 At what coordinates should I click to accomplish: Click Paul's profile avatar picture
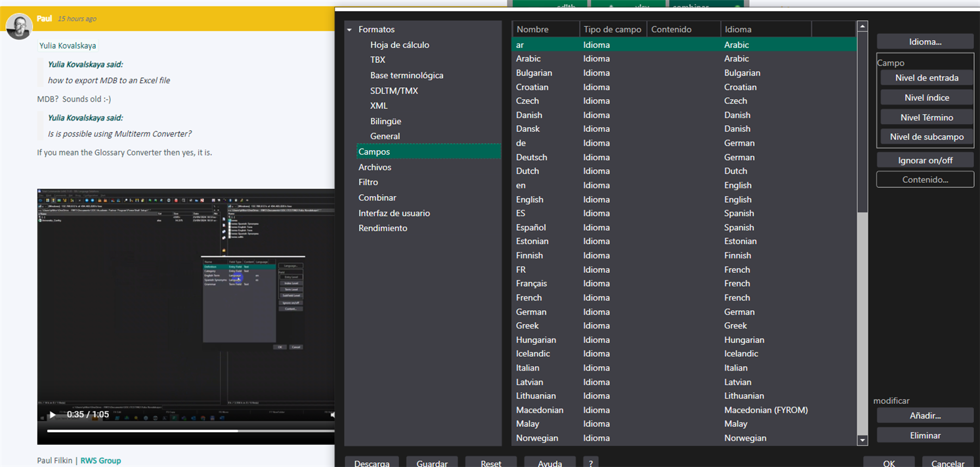[x=20, y=27]
